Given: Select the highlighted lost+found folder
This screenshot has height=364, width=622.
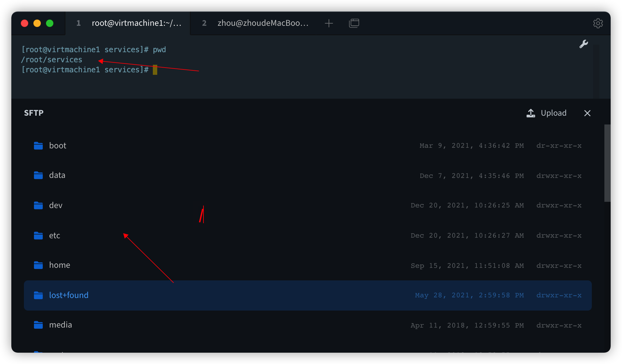Looking at the screenshot, I should [69, 295].
